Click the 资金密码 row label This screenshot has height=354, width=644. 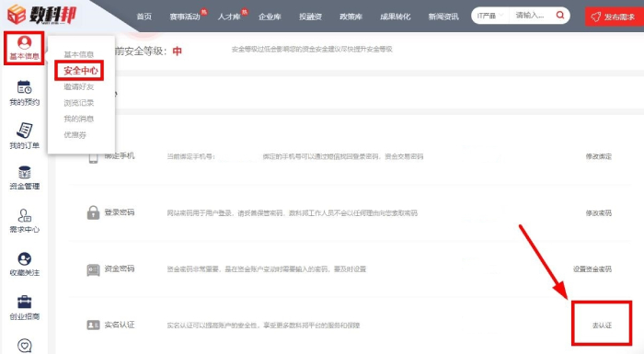(x=119, y=268)
